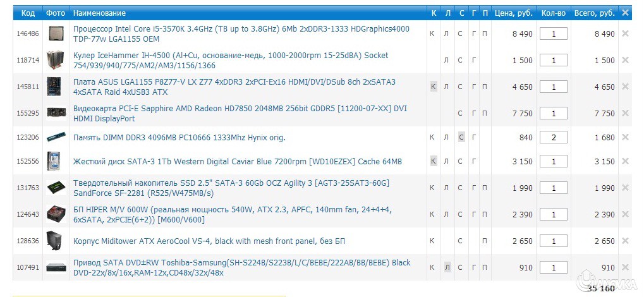The width and height of the screenshot is (644, 297).
Task: Edit quantity field for OCZ SSD
Action: (553, 188)
